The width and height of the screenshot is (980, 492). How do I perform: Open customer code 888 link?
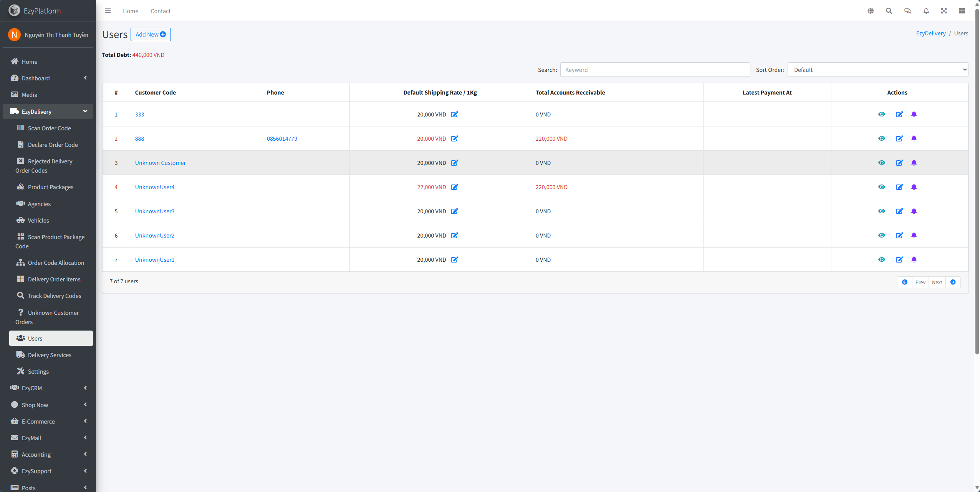pyautogui.click(x=139, y=138)
